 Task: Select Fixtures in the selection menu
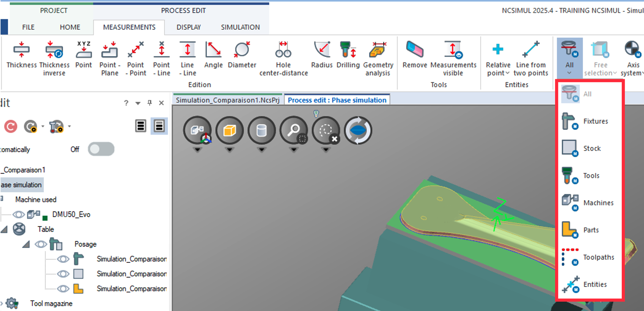click(x=595, y=121)
